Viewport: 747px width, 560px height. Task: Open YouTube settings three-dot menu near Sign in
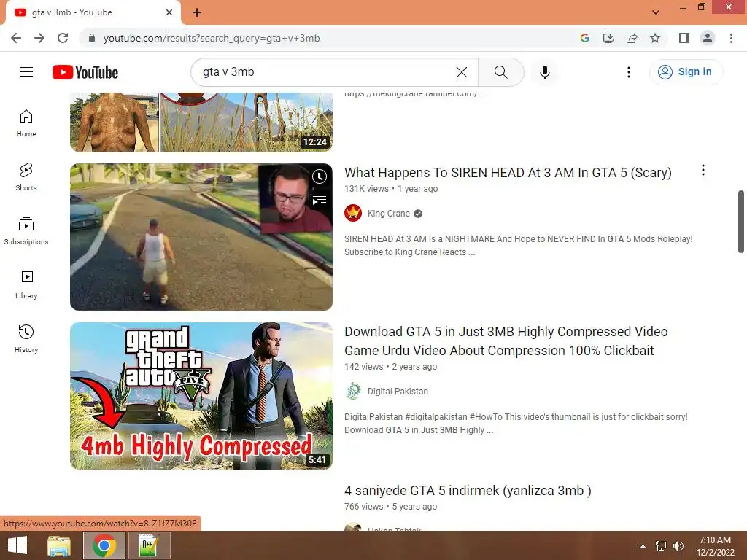628,72
